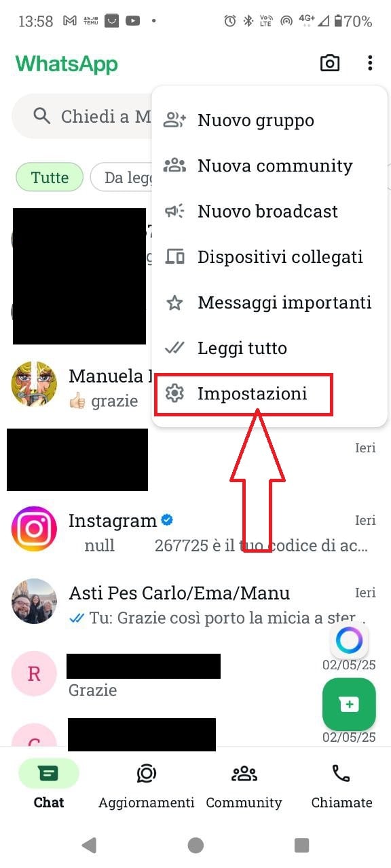Image resolution: width=391 pixels, height=868 pixels.
Task: Tap the three-dot overflow menu icon
Action: pyautogui.click(x=370, y=64)
